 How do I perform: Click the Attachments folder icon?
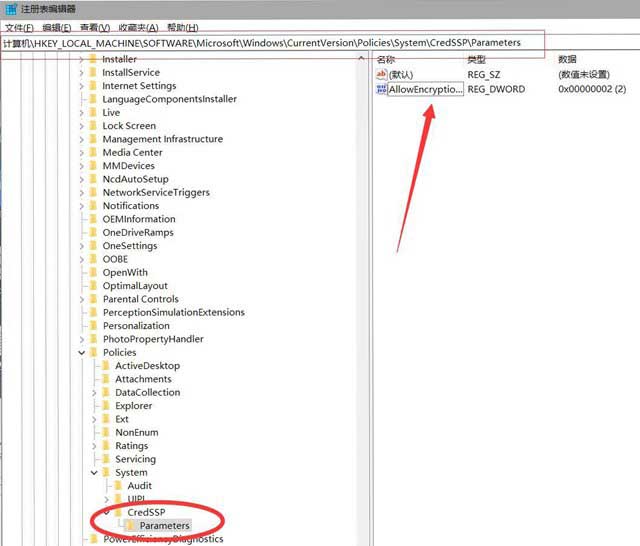point(106,379)
